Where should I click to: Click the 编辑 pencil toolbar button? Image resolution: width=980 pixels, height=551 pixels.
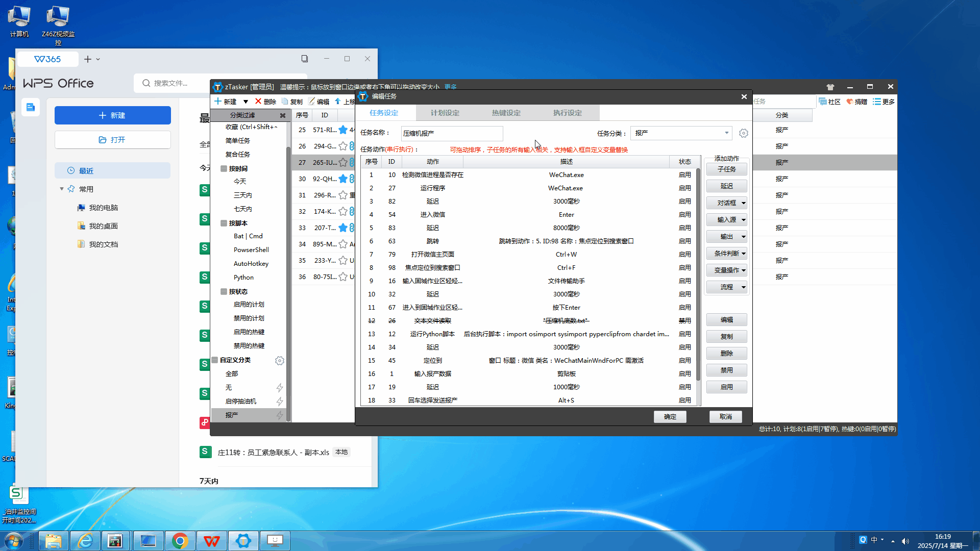point(319,102)
